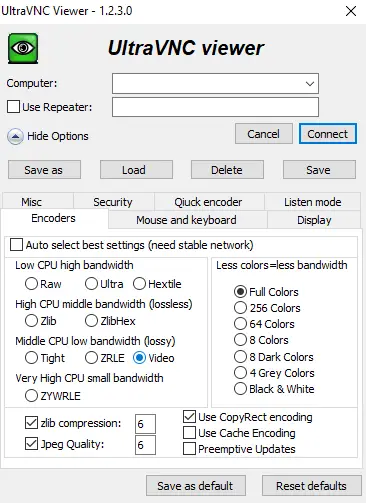Click the zlib compression level field

[145, 424]
